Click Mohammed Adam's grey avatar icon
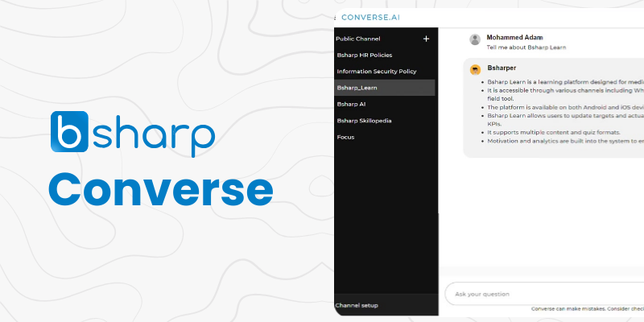This screenshot has height=322, width=644. click(475, 39)
